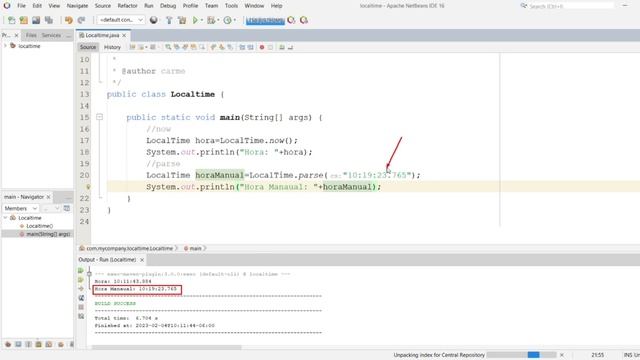Switch editor to History view

[112, 47]
